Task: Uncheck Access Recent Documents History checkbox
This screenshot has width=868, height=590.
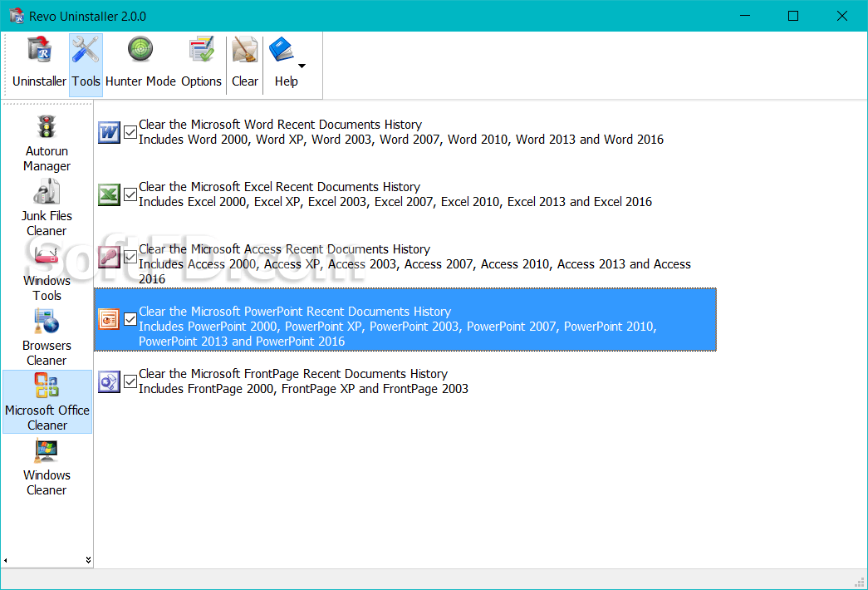Action: coord(130,257)
